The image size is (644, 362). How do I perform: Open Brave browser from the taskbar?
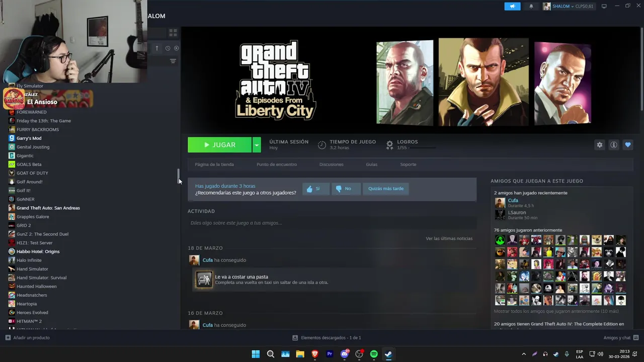[x=315, y=354]
